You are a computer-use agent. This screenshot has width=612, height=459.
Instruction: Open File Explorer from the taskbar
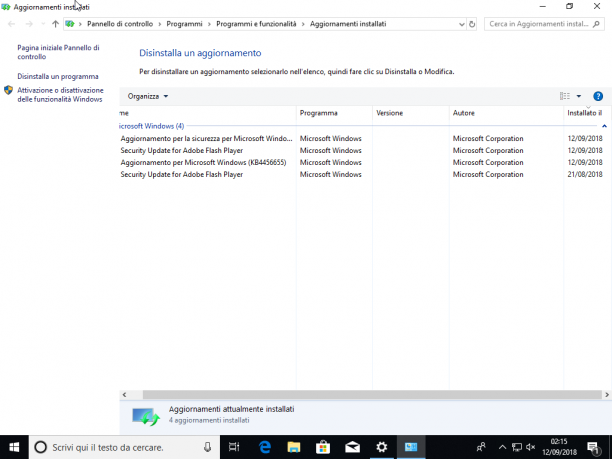click(x=294, y=447)
